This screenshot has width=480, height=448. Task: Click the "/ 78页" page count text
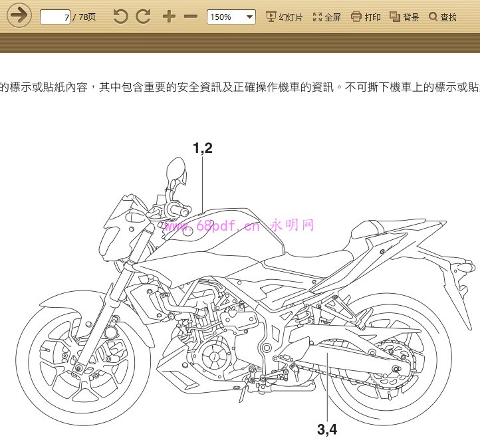tap(84, 17)
